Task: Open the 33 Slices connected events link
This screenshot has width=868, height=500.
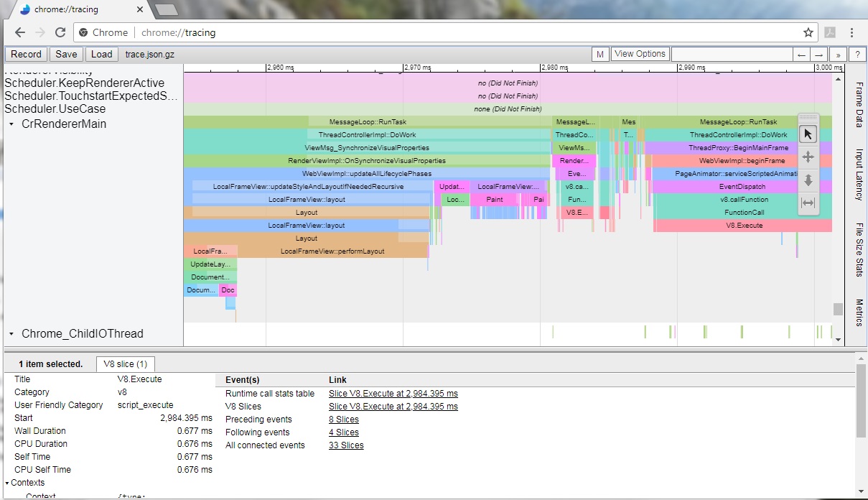Action: click(346, 445)
